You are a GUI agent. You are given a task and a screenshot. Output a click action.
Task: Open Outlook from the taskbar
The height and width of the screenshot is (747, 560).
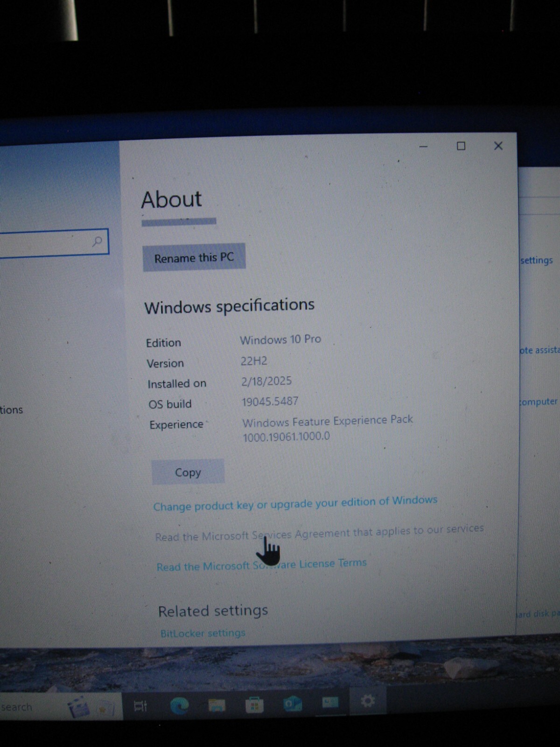(292, 704)
